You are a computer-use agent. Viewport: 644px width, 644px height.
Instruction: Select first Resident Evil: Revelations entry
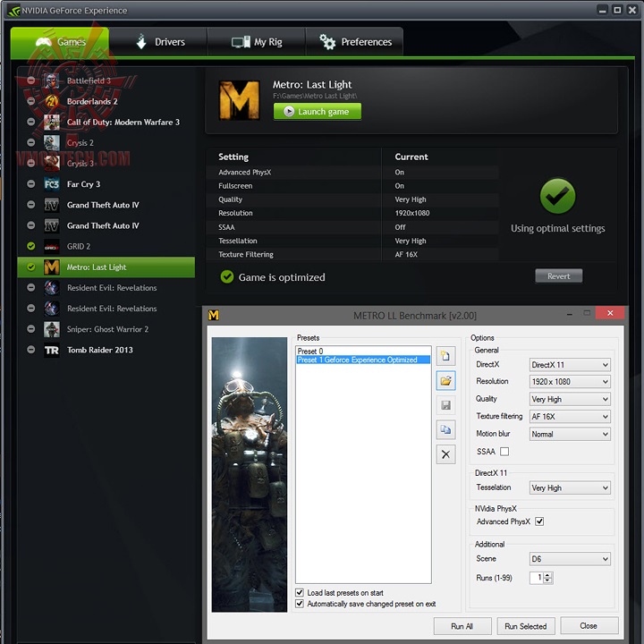pos(106,287)
